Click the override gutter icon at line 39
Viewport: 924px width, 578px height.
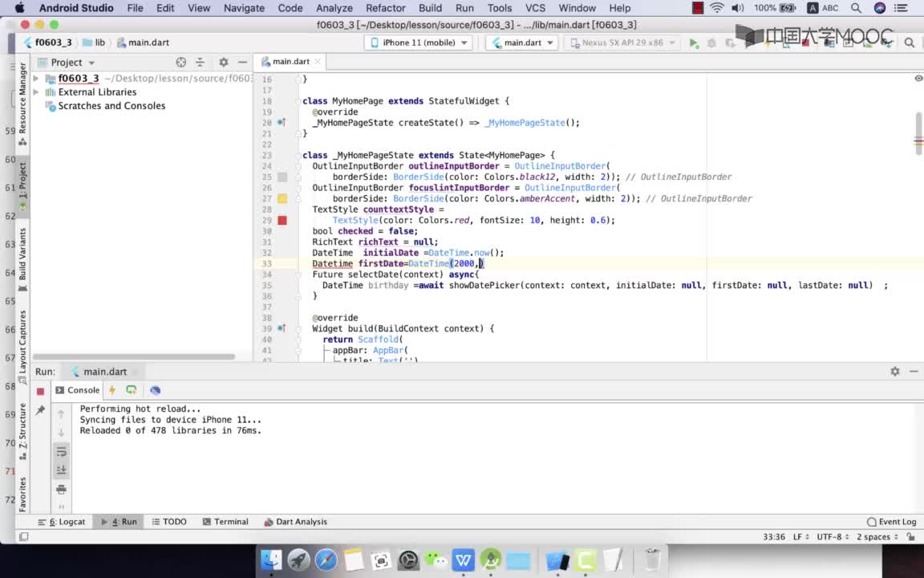tap(282, 328)
